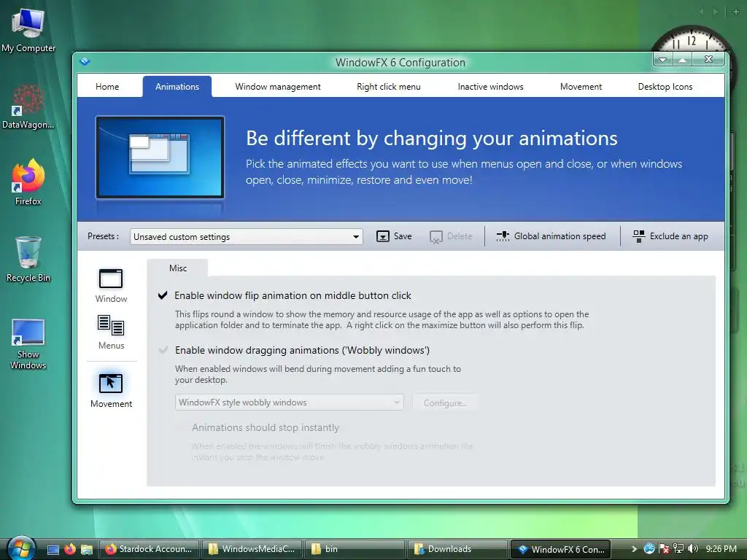
Task: Open the Right click menu tab
Action: tap(389, 87)
